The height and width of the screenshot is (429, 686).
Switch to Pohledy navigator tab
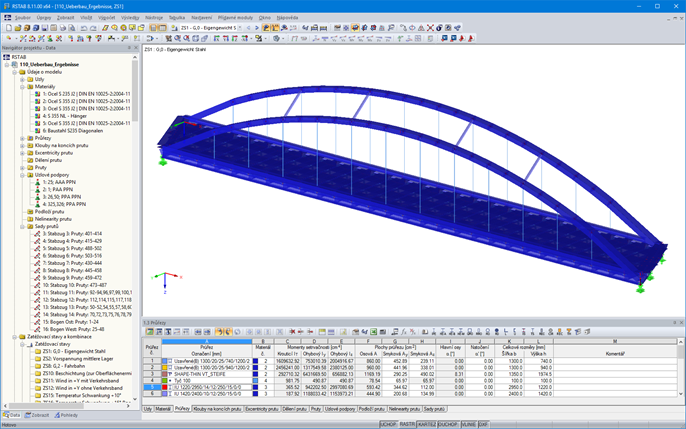coord(66,415)
